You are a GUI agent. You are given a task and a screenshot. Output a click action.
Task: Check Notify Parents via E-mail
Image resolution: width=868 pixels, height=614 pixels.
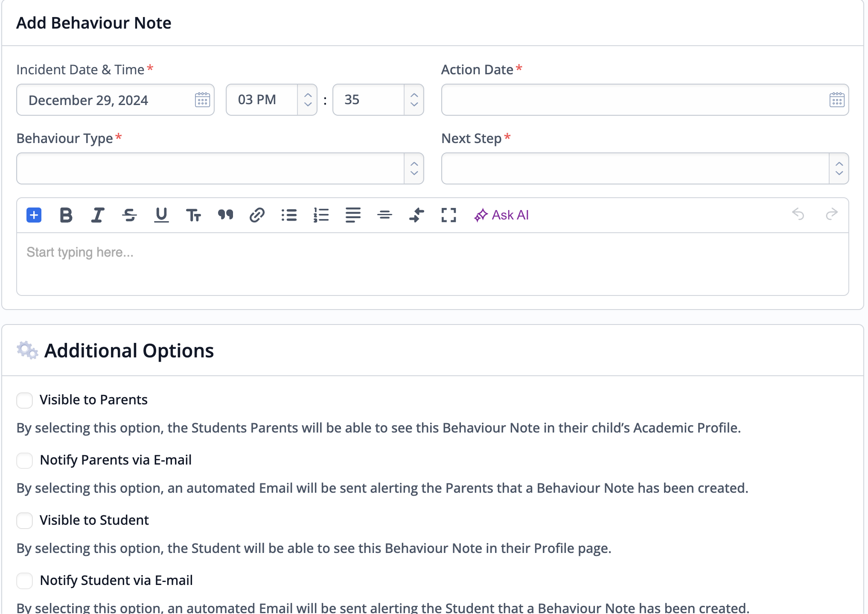(x=25, y=461)
